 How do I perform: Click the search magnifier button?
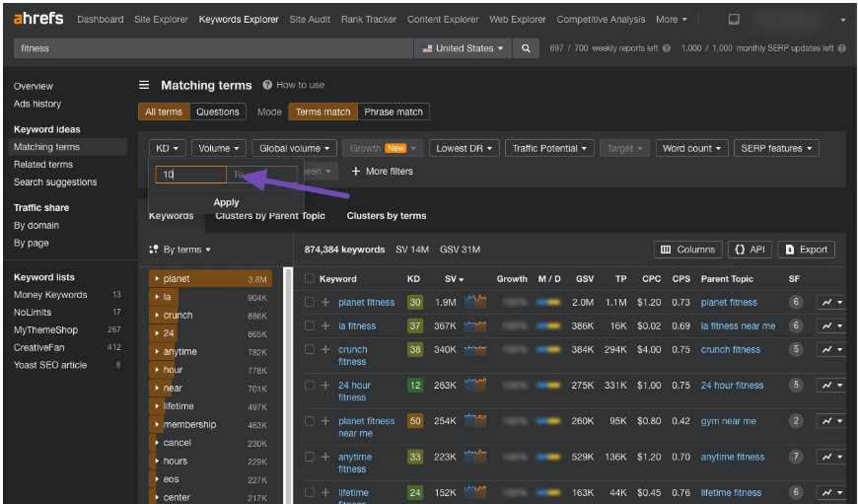[x=526, y=48]
